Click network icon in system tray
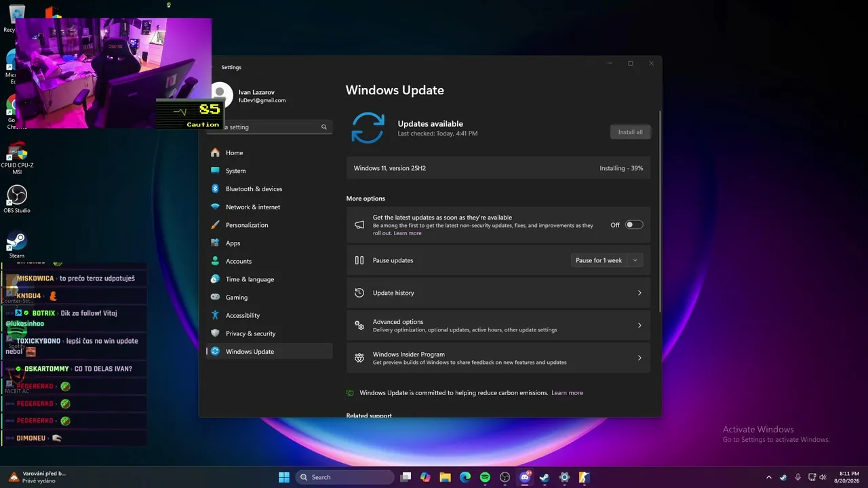The width and height of the screenshot is (868, 488). [812, 477]
